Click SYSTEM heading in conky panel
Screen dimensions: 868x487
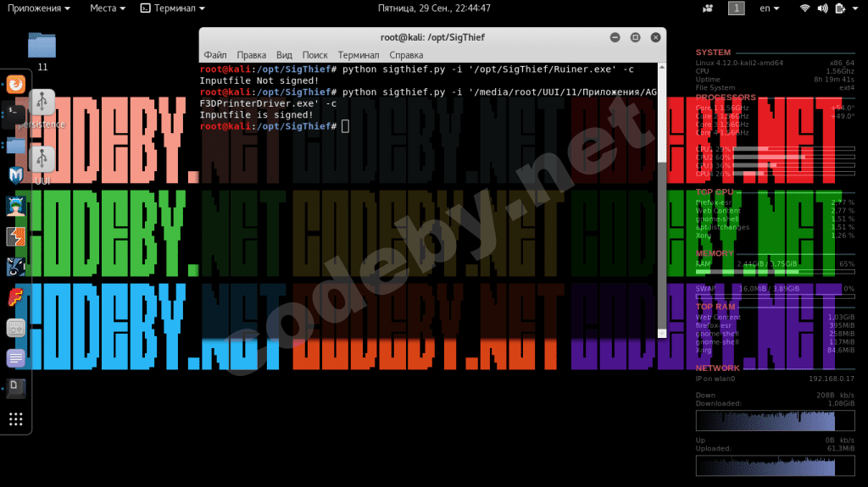[x=713, y=52]
